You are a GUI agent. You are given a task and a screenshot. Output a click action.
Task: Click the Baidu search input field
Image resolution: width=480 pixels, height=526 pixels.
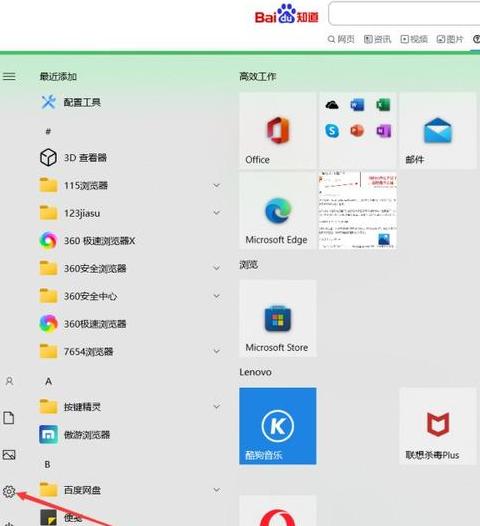coord(404,13)
